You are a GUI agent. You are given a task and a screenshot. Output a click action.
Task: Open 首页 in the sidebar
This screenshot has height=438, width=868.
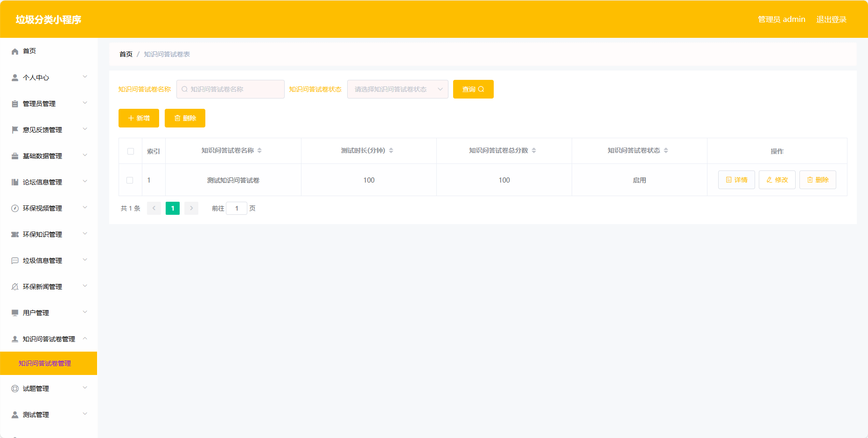49,51
